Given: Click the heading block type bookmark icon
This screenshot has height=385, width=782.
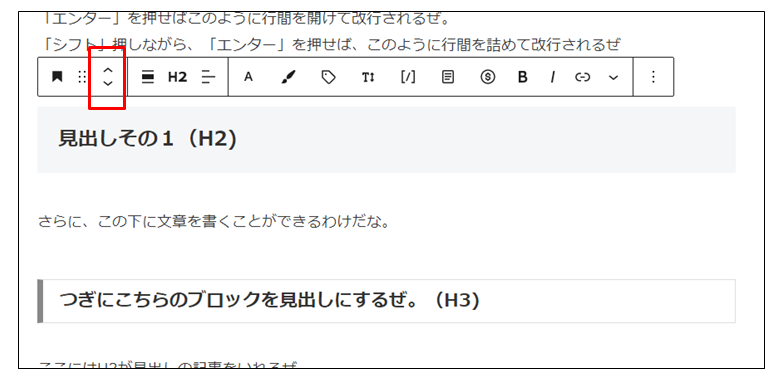Looking at the screenshot, I should point(57,77).
